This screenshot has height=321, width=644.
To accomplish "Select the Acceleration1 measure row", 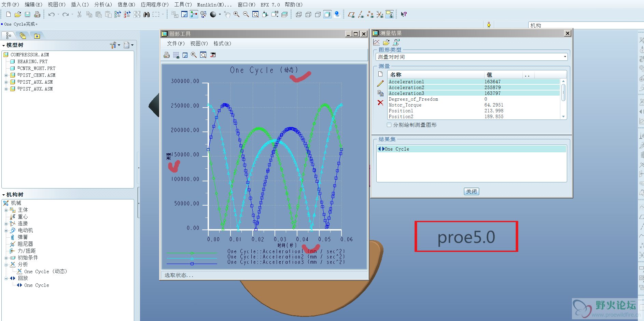I will [x=474, y=82].
